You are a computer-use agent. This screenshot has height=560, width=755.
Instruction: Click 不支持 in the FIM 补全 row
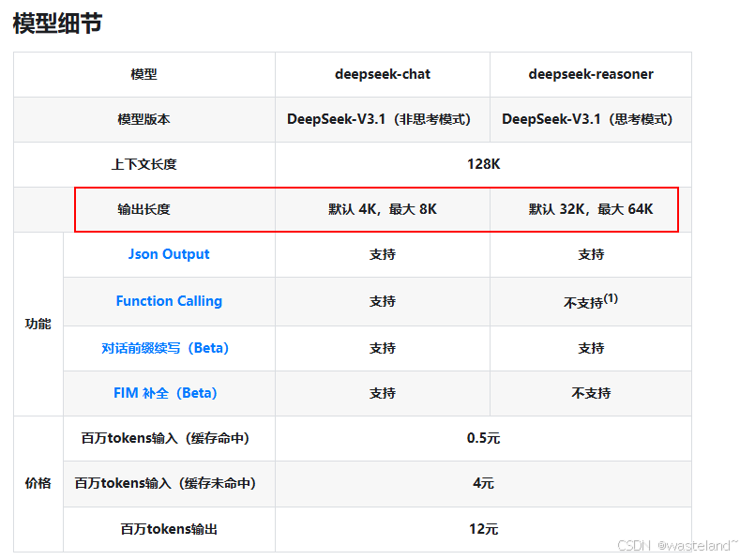(x=591, y=393)
